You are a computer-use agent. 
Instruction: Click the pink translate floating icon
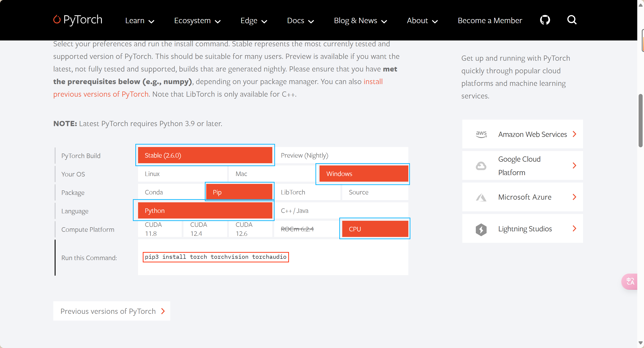point(630,281)
